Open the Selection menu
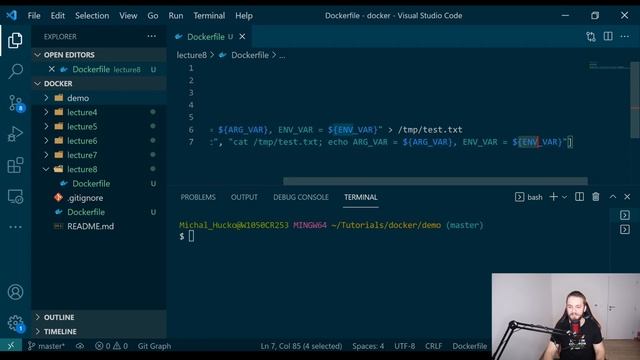This screenshot has width=640, height=360. point(92,16)
